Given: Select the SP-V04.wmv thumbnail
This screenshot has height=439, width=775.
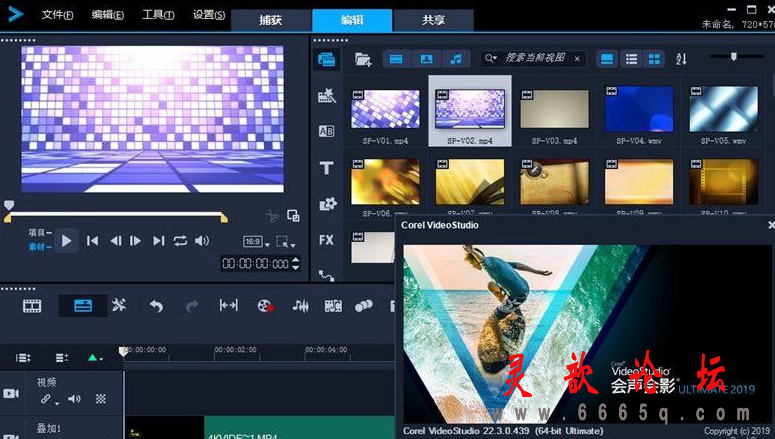Looking at the screenshot, I should (x=639, y=109).
